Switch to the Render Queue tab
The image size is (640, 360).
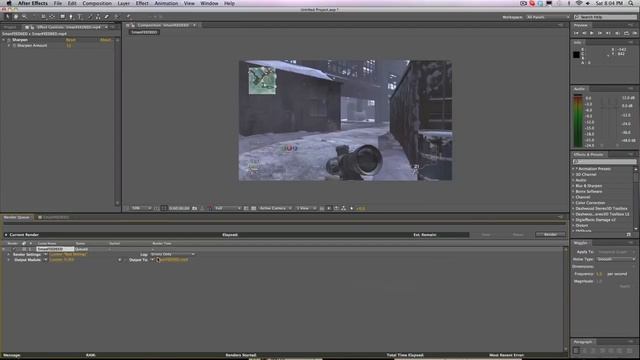[16, 217]
